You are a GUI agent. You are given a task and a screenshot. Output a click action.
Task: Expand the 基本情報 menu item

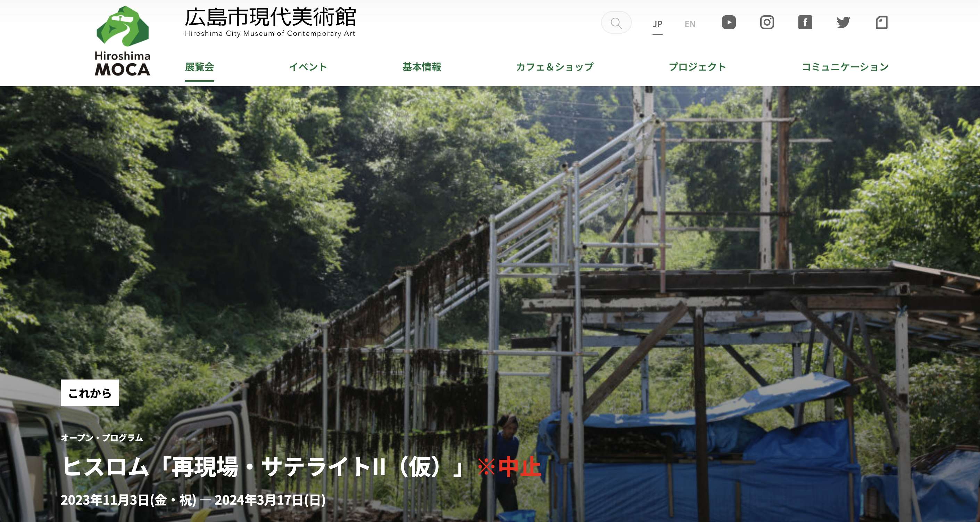422,67
